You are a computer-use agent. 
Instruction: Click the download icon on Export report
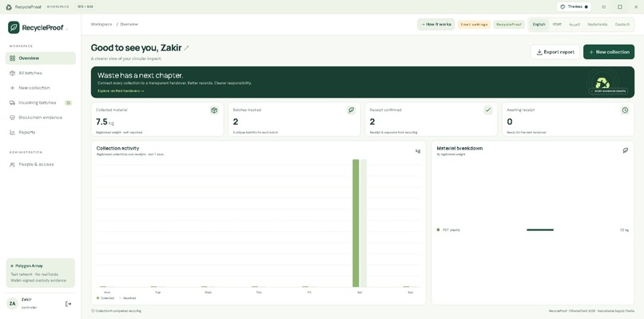click(x=539, y=52)
